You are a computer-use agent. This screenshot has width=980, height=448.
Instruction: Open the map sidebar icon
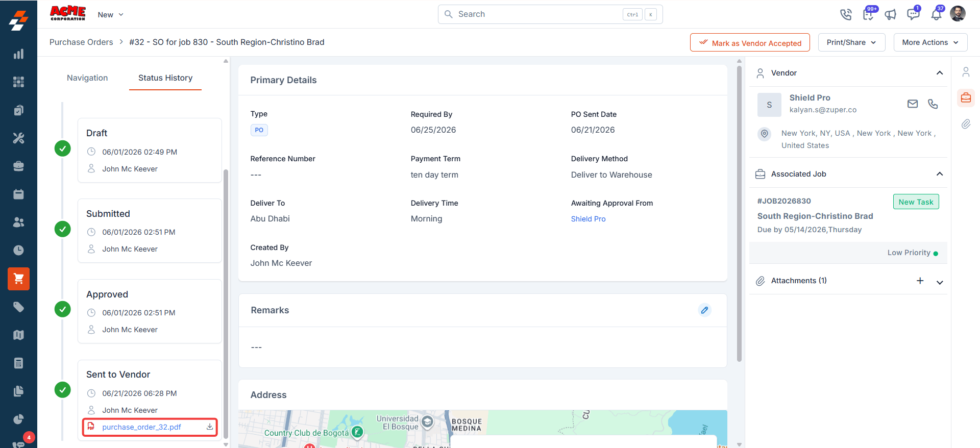point(18,335)
